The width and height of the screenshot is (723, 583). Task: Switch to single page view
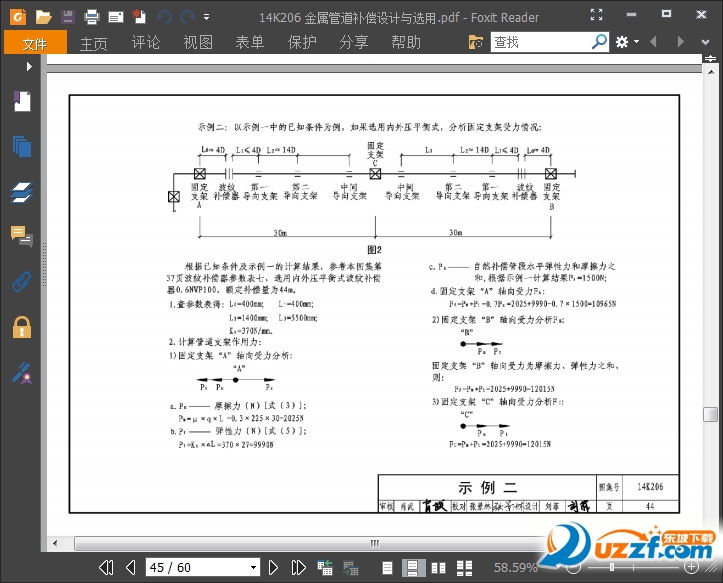(x=387, y=568)
